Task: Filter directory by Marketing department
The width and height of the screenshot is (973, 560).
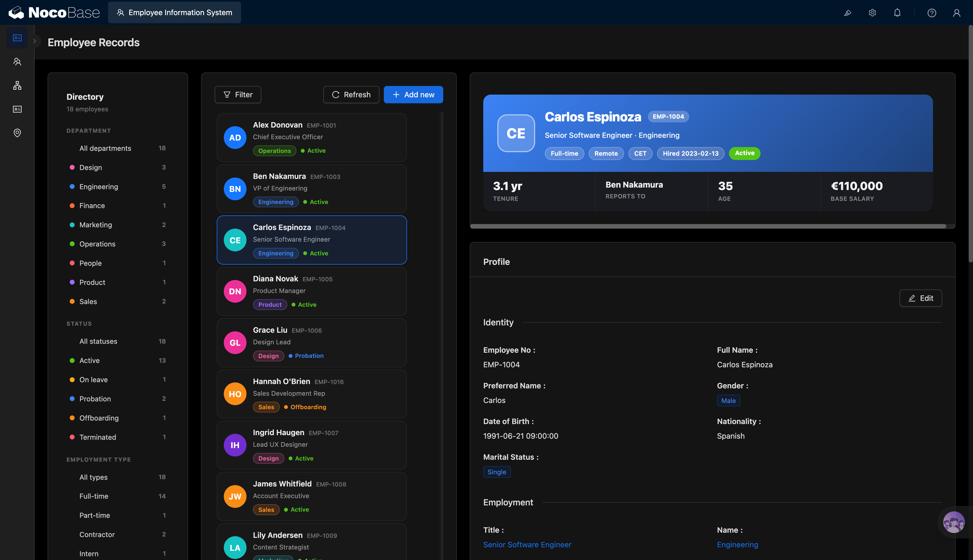Action: point(118,225)
